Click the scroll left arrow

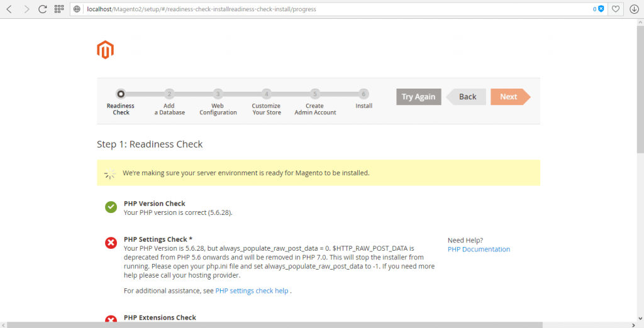(x=3, y=325)
